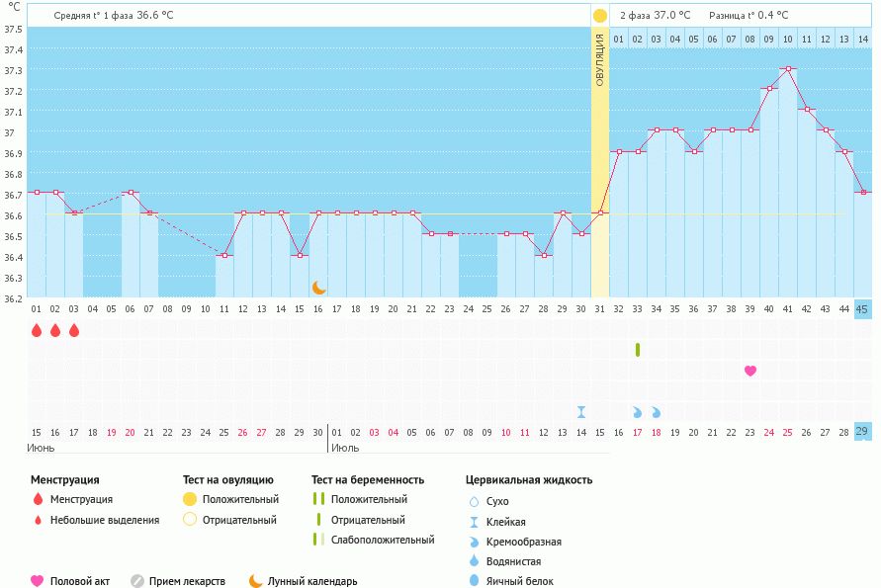Click the 37.3 temperature peak point on day 41
Viewport: 881px width, 588px height.
tap(788, 69)
